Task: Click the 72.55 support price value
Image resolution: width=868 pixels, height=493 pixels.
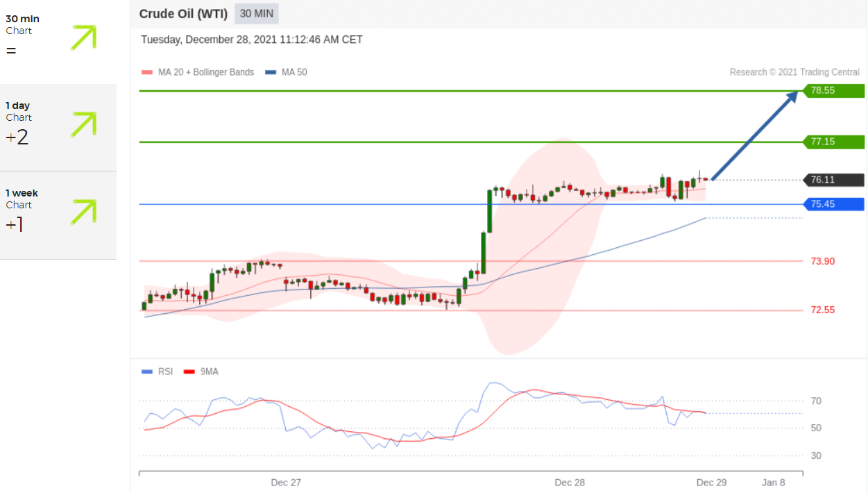Action: (x=822, y=310)
